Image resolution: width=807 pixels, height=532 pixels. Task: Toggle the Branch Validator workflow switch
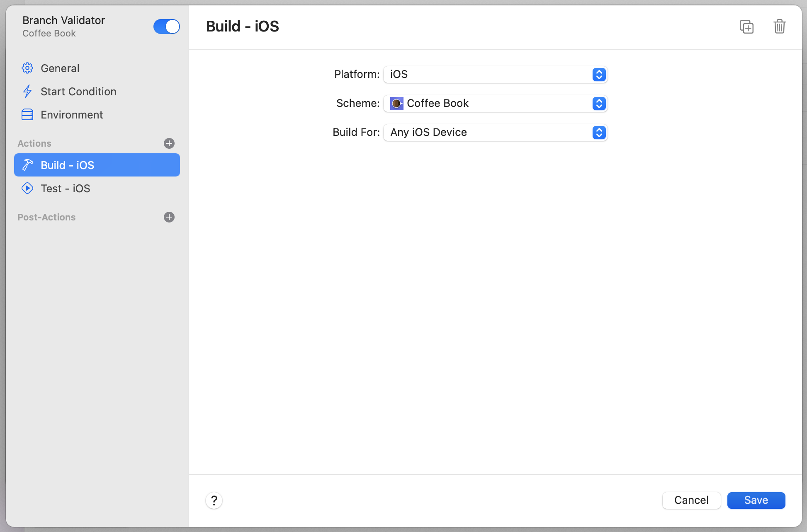(x=166, y=27)
